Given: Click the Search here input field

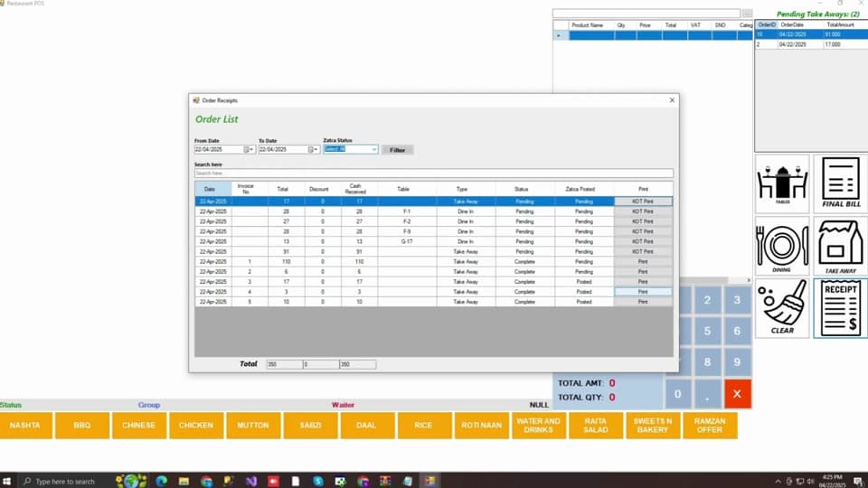Looking at the screenshot, I should point(433,174).
